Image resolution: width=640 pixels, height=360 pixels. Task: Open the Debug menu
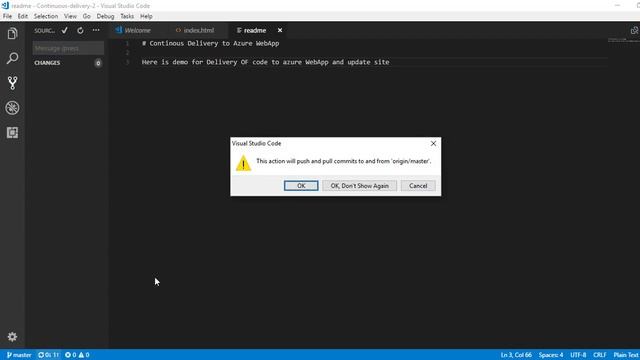[105, 16]
